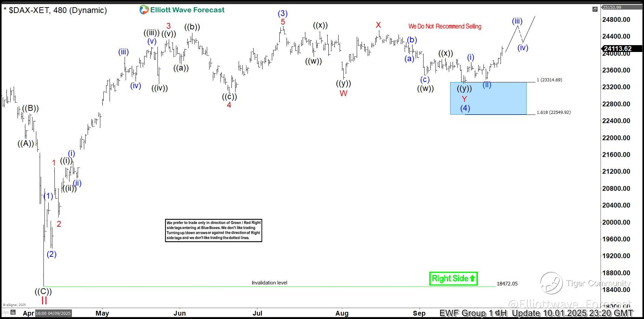This screenshot has width=644, height=319.
Task: Click the green Right Side tag
Action: tap(453, 278)
